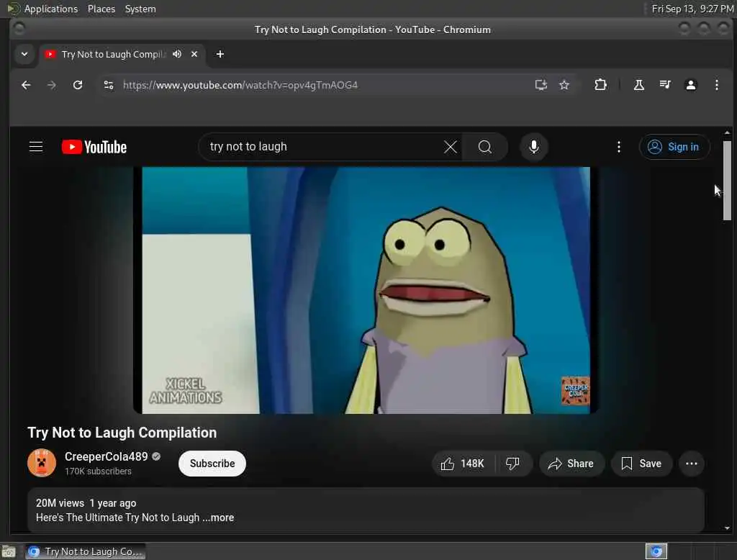
Task: Open more actions ellipsis under video
Action: coord(692,464)
